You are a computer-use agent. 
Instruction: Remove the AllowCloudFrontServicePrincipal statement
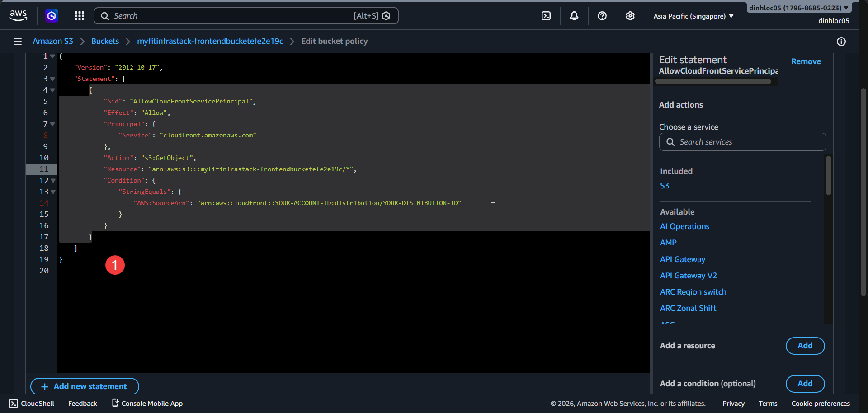[x=806, y=61]
